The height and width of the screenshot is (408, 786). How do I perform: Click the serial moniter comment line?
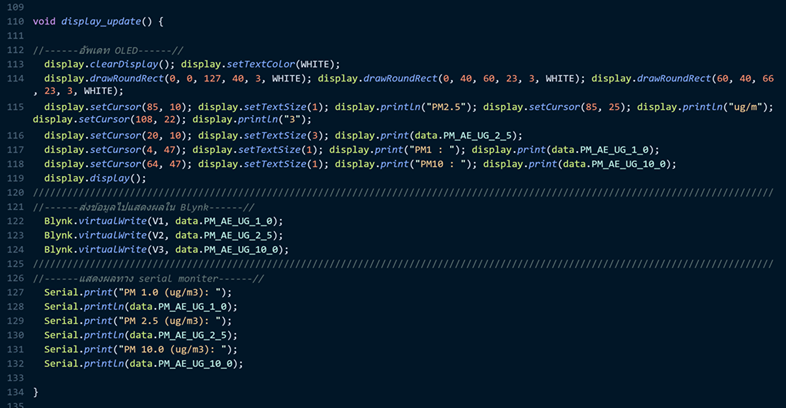tap(148, 278)
